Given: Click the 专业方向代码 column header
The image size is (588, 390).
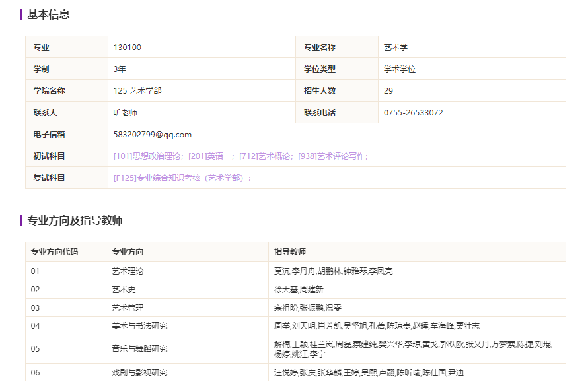Looking at the screenshot, I should click(54, 252).
